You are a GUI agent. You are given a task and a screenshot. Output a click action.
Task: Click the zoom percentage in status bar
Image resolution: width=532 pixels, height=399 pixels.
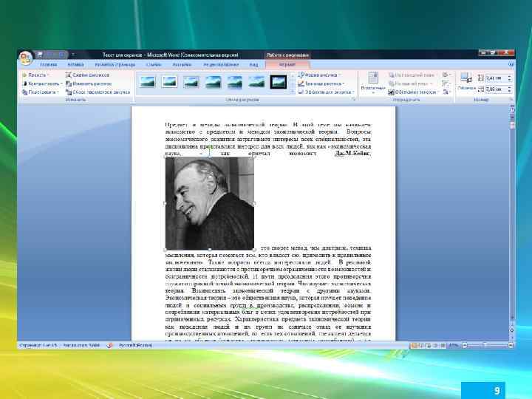tap(454, 345)
